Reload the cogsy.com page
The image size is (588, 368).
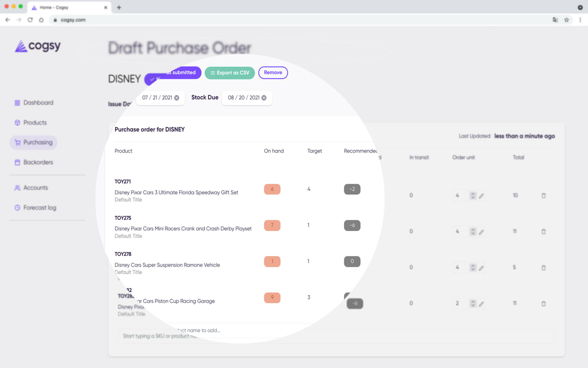pyautogui.click(x=30, y=20)
